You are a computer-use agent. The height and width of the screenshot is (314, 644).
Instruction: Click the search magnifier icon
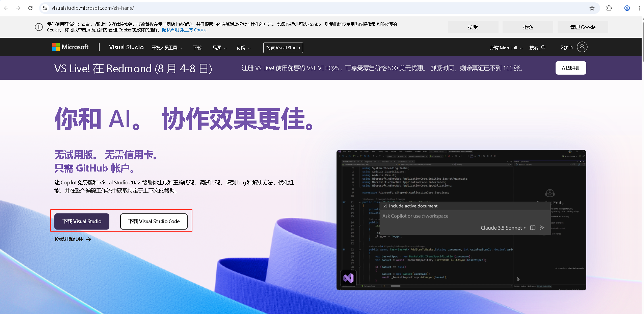(x=543, y=48)
